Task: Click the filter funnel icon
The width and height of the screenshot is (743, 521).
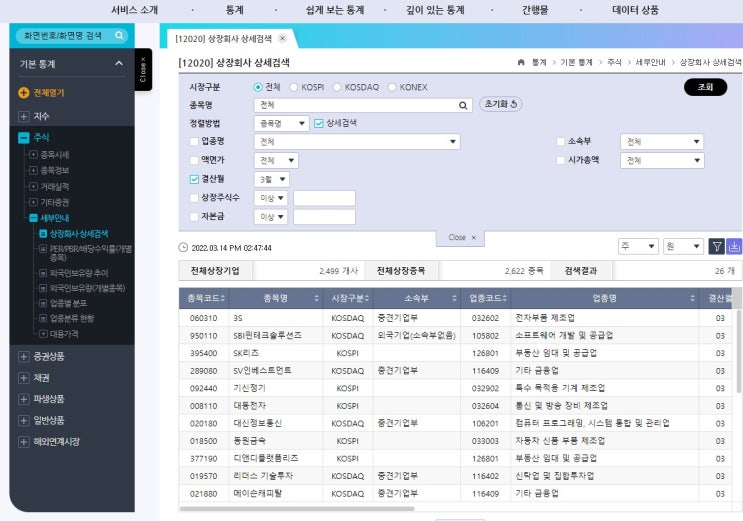Action: coord(716,246)
